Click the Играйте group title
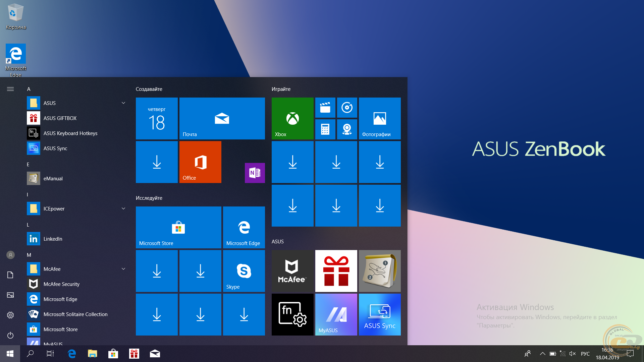The image size is (644, 362). coord(281,89)
